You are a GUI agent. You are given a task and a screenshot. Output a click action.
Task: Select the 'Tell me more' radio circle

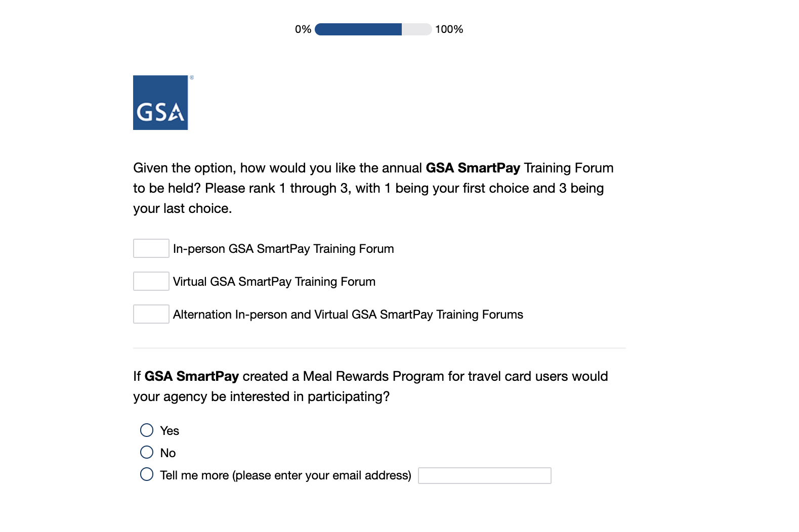click(147, 474)
